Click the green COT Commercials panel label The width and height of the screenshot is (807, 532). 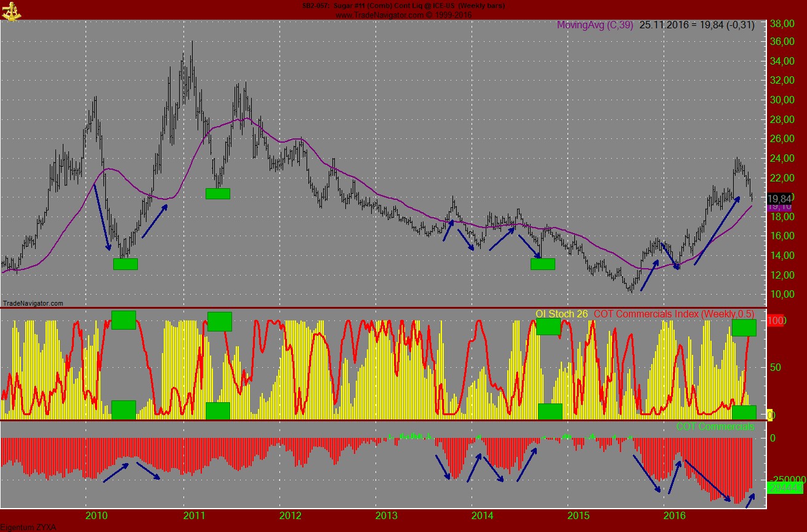(x=717, y=425)
